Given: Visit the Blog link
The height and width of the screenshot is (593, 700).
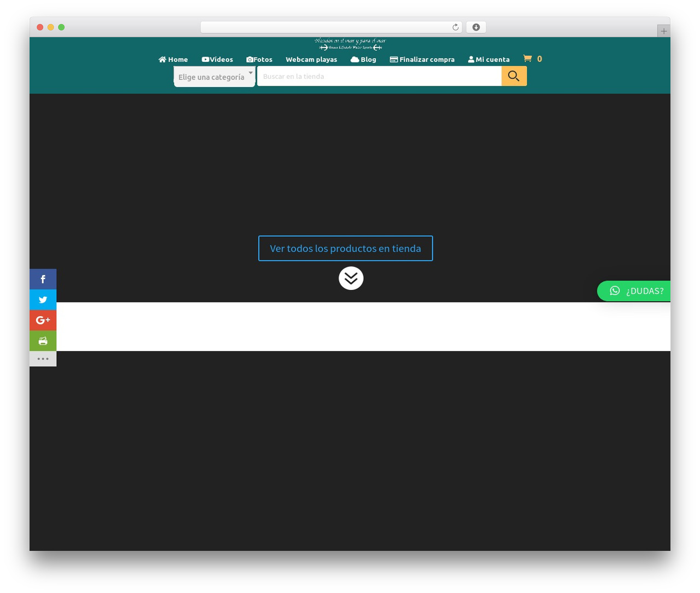Looking at the screenshot, I should click(x=363, y=60).
